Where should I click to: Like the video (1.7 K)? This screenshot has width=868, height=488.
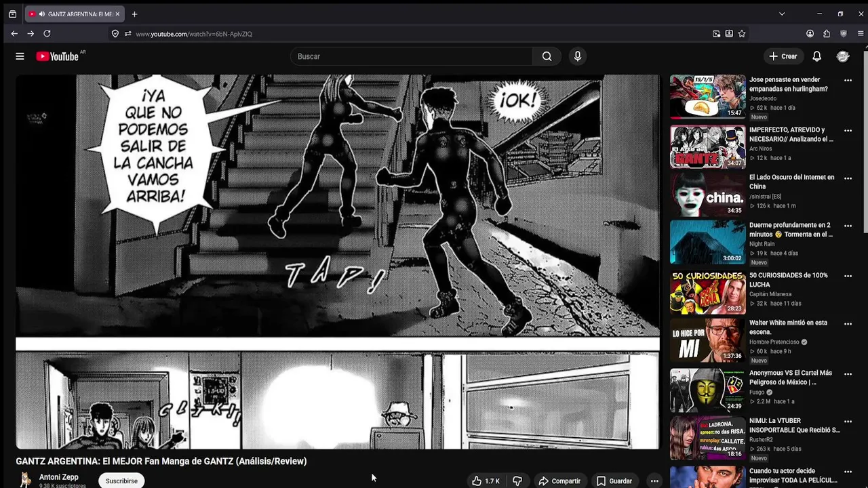coord(486,481)
